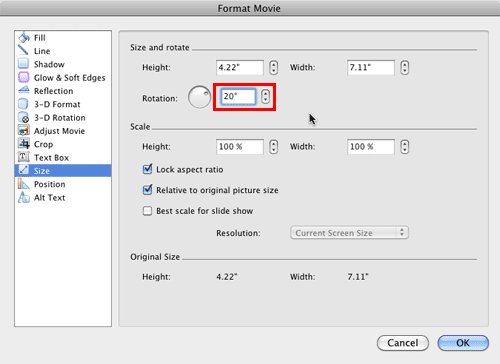Viewport: 500px width, 364px height.
Task: Click the Fill paint bucket icon
Action: tap(24, 37)
